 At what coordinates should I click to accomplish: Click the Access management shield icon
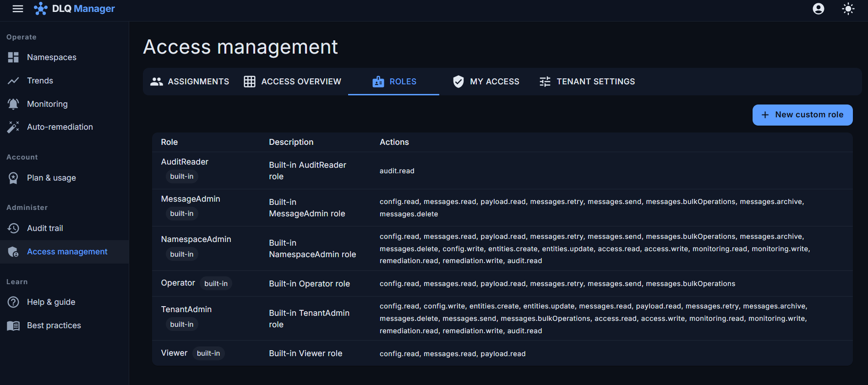[x=13, y=252]
